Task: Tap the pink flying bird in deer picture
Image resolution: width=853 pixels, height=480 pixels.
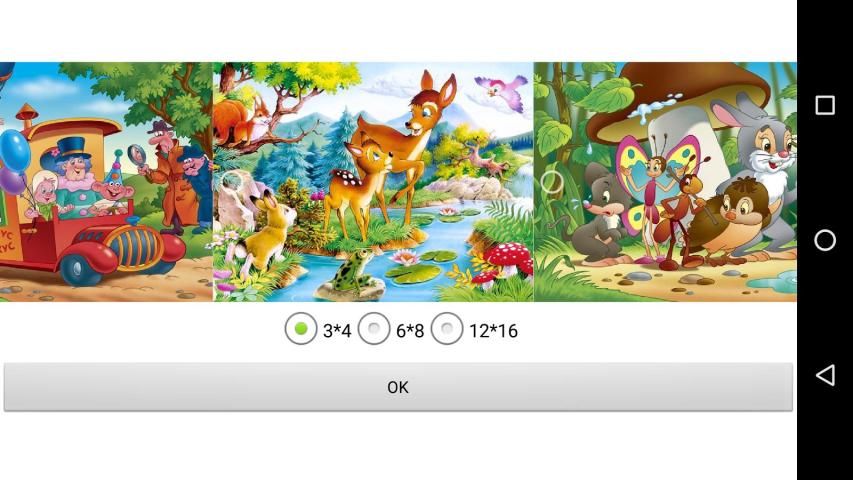Action: (501, 93)
